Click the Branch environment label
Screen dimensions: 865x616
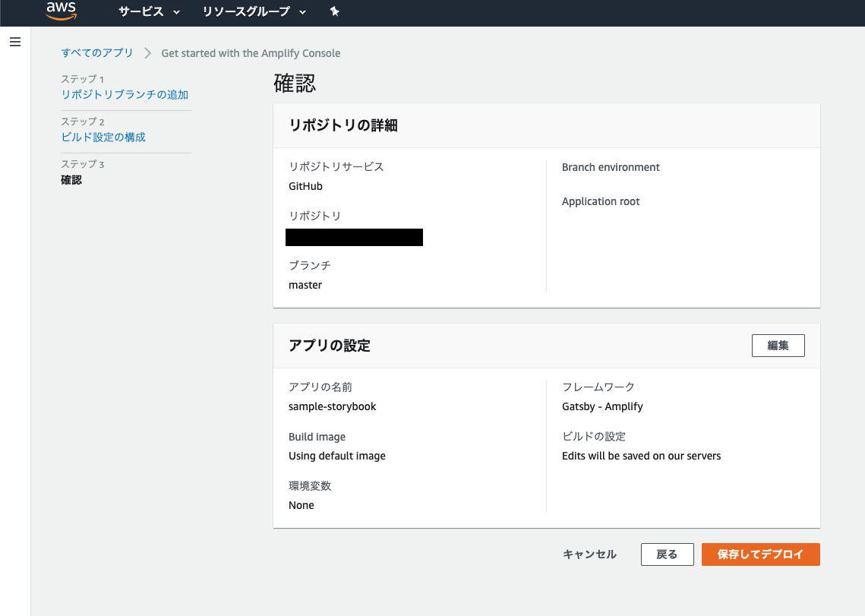tap(611, 167)
